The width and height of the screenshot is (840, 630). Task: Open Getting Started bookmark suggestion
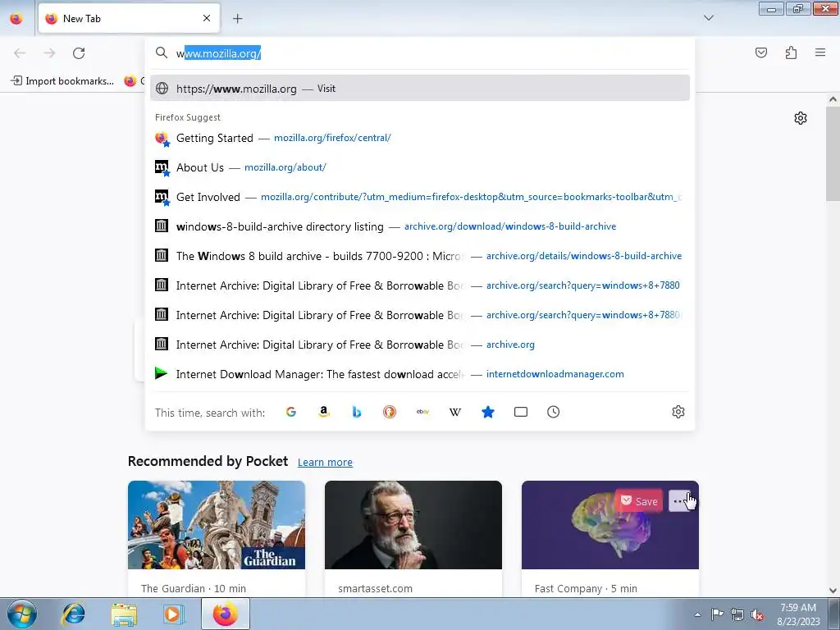[420, 138]
